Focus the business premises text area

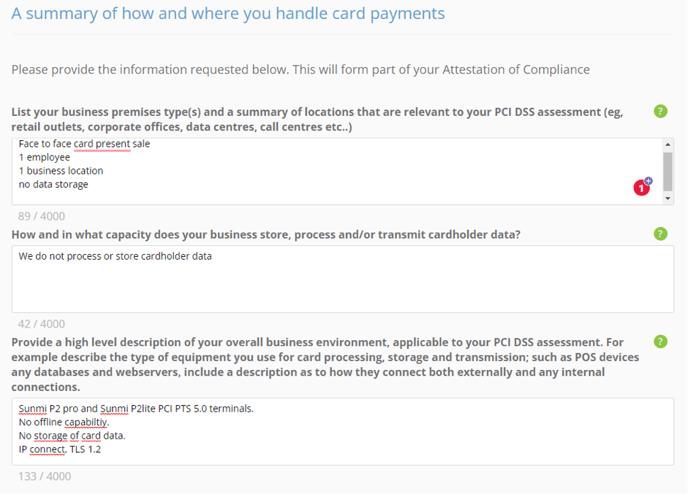coord(337,171)
